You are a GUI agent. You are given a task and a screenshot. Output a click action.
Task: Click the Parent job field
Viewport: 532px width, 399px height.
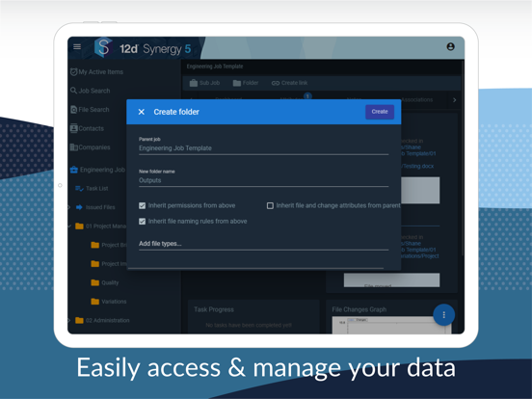(263, 148)
